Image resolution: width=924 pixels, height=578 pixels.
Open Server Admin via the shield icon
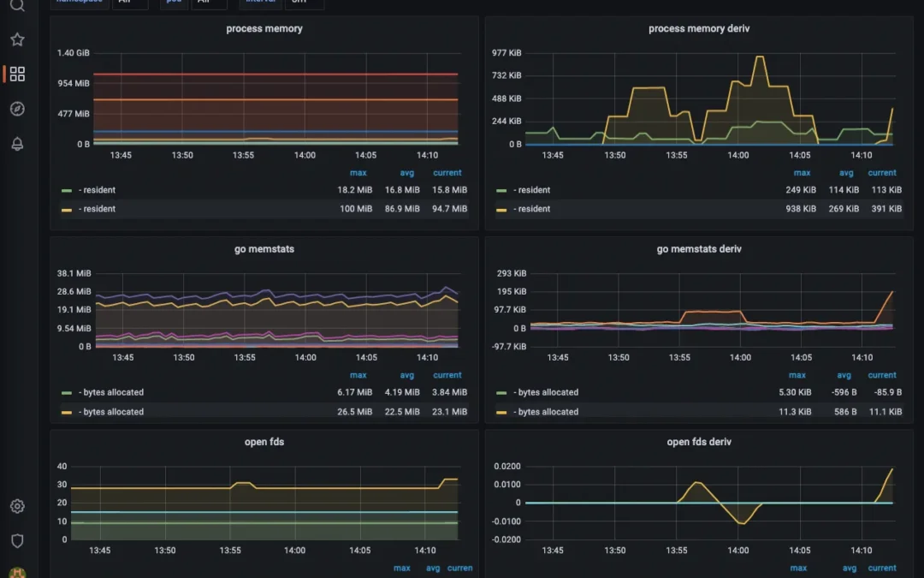click(x=17, y=541)
